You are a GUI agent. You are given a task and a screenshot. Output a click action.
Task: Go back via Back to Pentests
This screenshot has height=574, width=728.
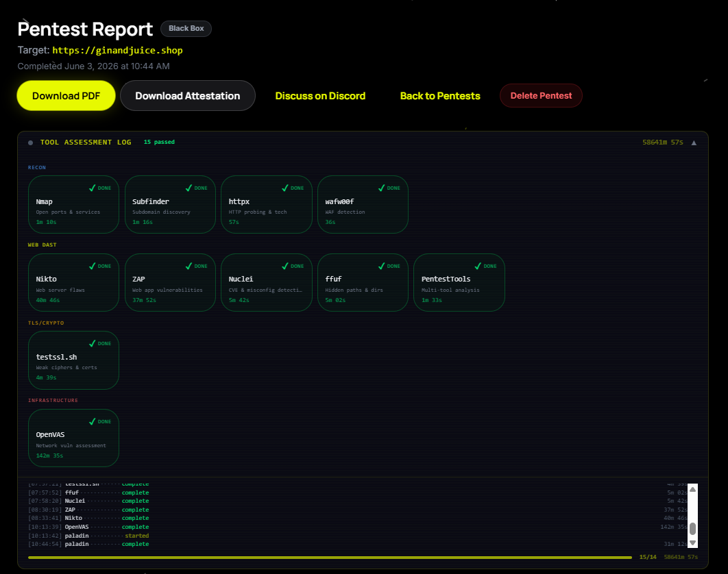(440, 96)
